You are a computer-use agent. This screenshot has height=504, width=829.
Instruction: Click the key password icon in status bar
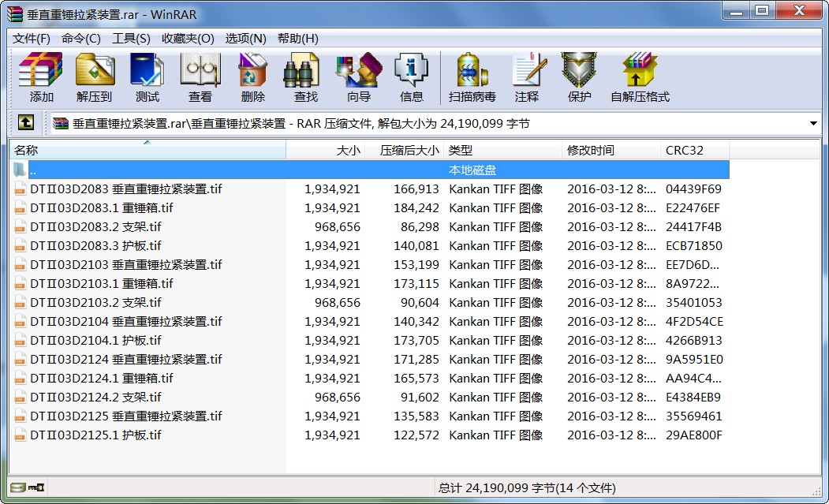[36, 487]
